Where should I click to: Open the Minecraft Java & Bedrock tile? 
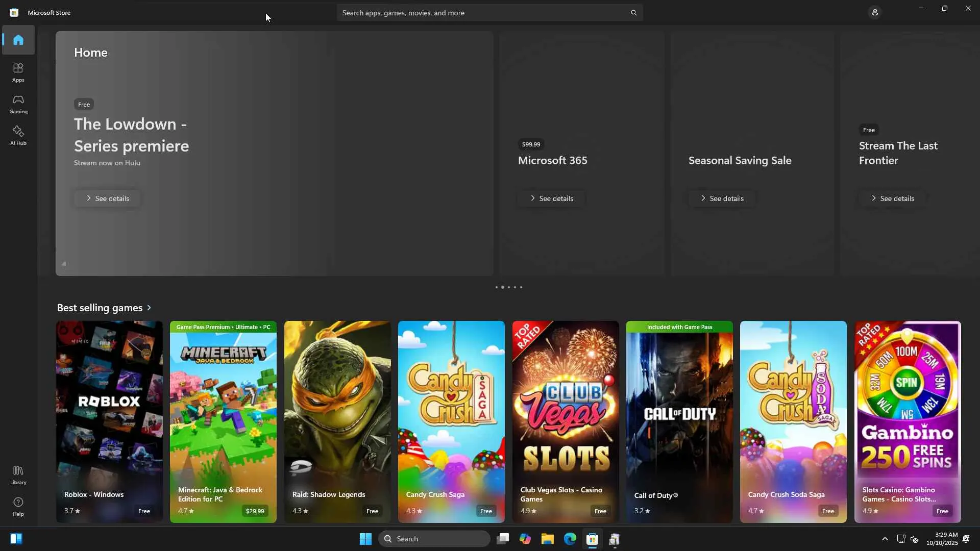[223, 421]
